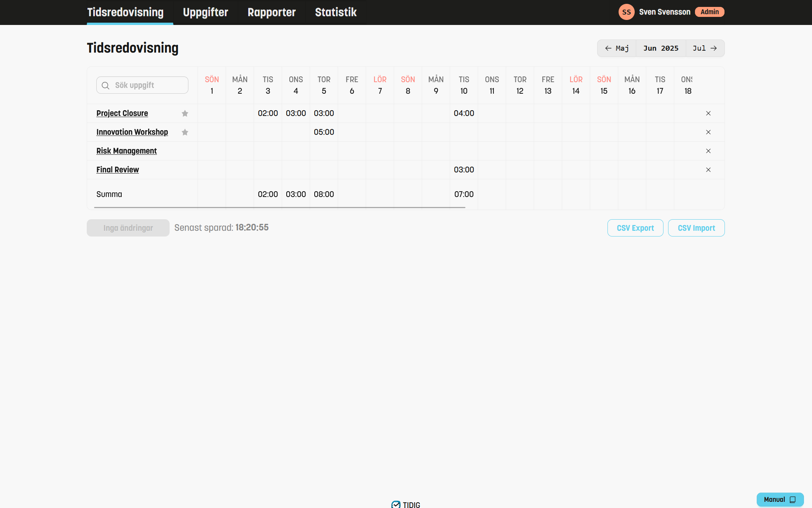Open the Risk Management task link
Viewport: 812px width, 508px height.
pos(126,151)
